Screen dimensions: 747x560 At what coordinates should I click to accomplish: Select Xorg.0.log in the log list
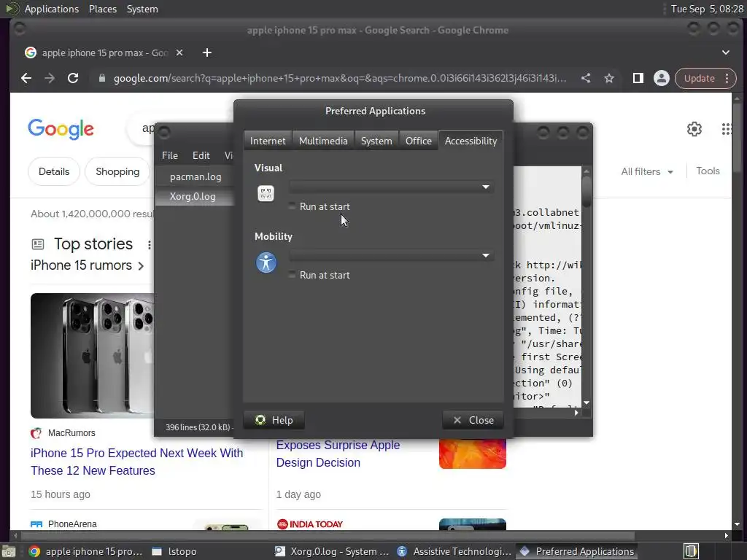(x=193, y=196)
